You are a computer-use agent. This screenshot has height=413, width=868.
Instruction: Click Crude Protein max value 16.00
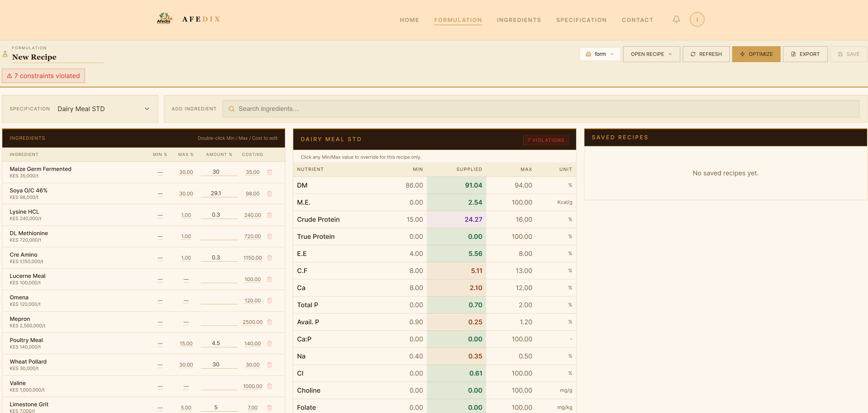524,220
